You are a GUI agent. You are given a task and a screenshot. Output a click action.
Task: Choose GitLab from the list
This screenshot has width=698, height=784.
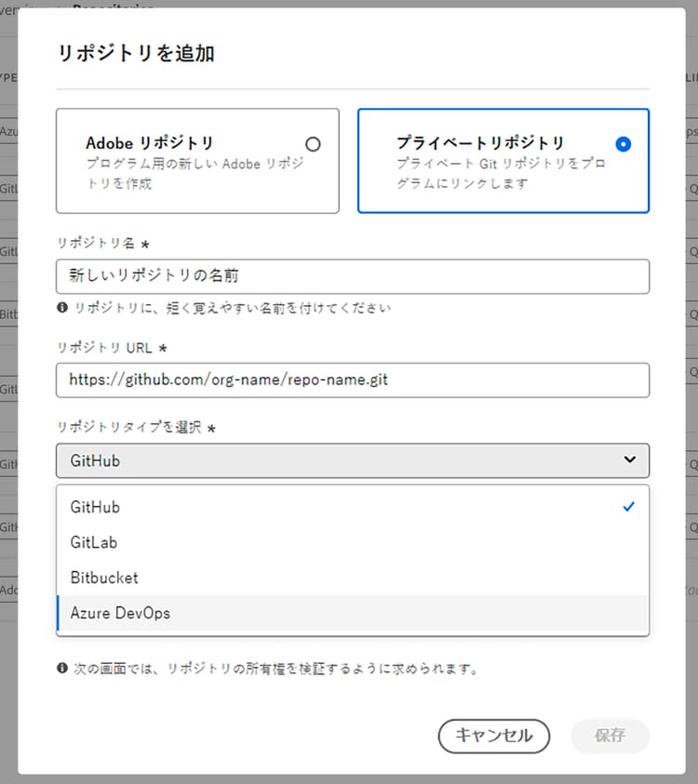pos(353,542)
